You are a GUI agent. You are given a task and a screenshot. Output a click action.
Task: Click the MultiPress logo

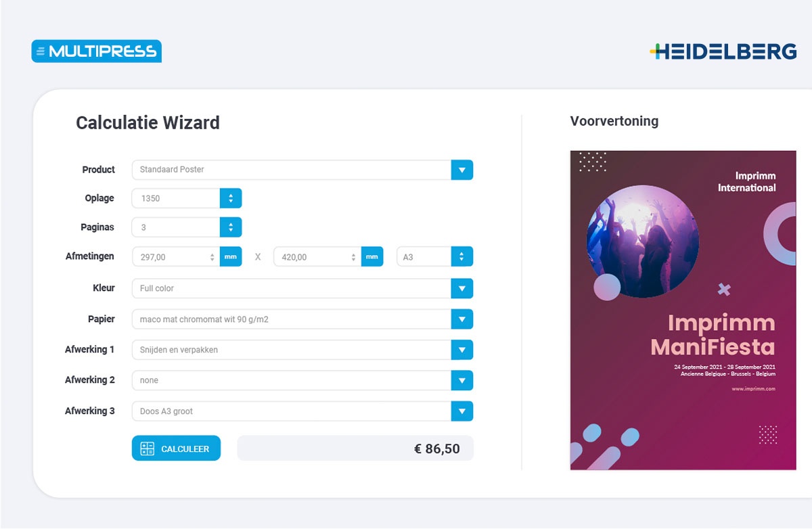point(96,51)
